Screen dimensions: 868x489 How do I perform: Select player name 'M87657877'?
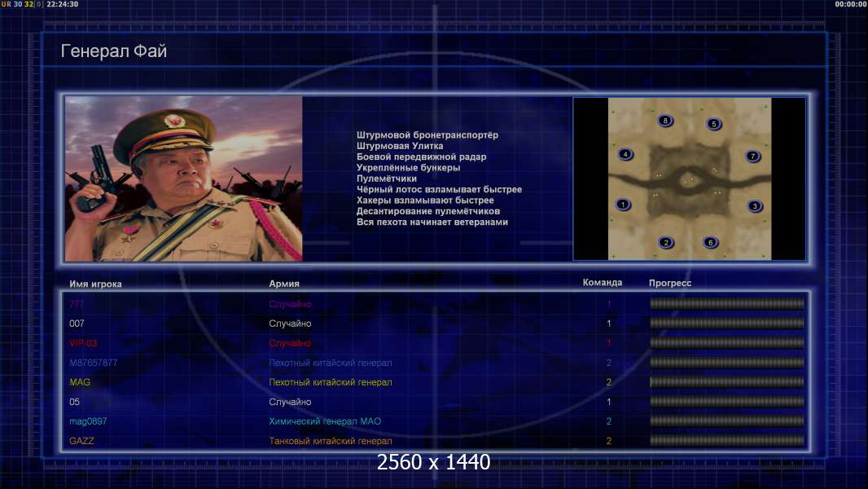[93, 363]
